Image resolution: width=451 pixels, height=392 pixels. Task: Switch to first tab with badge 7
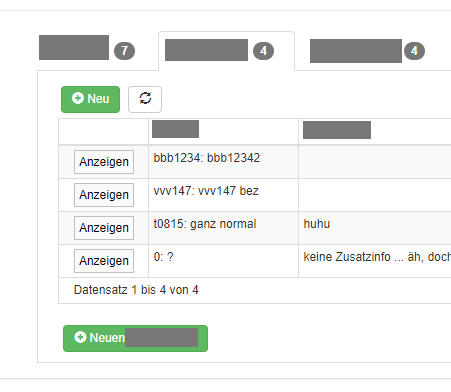[x=87, y=51]
